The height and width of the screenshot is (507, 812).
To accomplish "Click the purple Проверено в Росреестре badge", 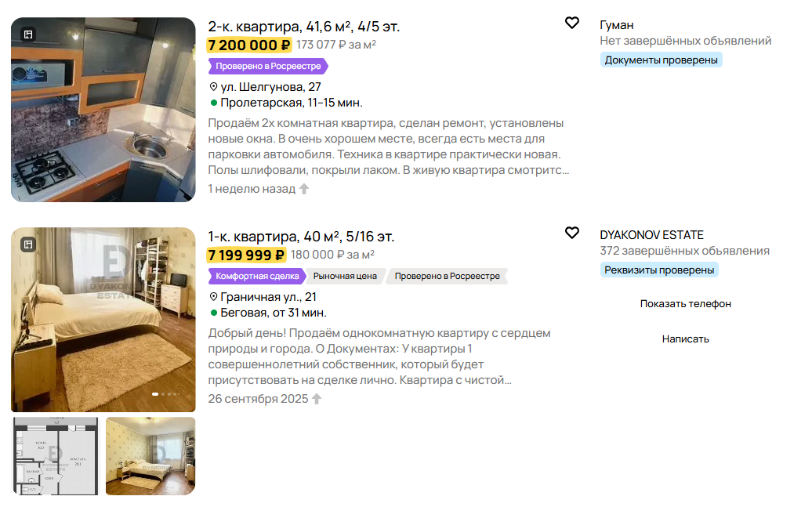I will click(268, 67).
